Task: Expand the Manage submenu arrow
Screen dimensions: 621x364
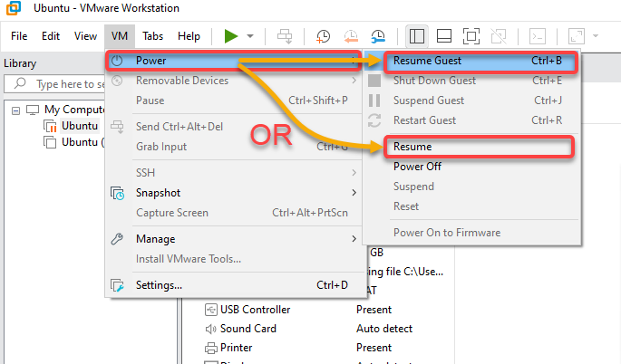Action: click(354, 239)
